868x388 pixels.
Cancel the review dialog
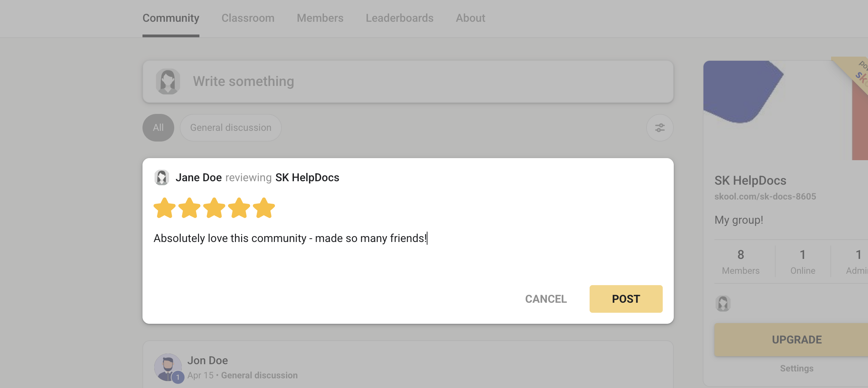click(546, 299)
